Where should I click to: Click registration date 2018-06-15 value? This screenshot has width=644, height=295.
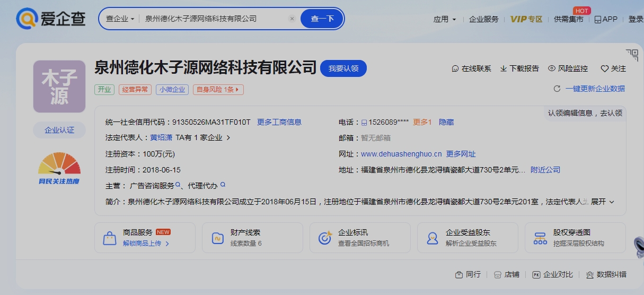tap(162, 170)
